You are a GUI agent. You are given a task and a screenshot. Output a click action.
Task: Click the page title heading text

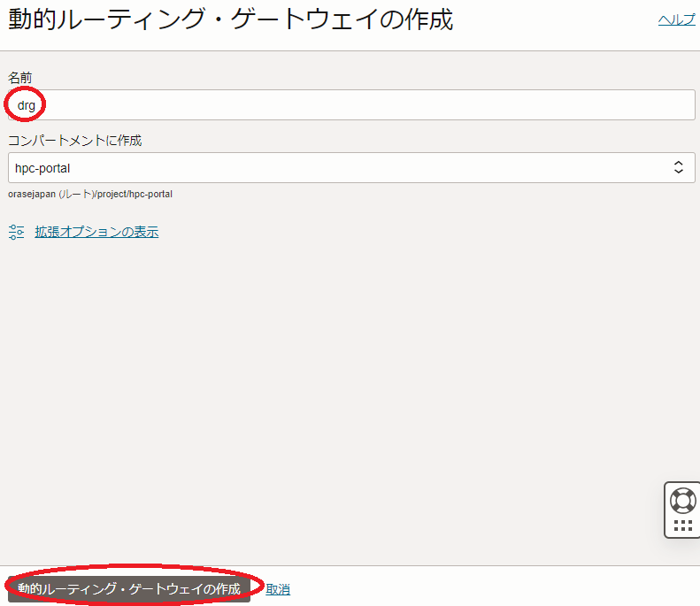click(230, 20)
